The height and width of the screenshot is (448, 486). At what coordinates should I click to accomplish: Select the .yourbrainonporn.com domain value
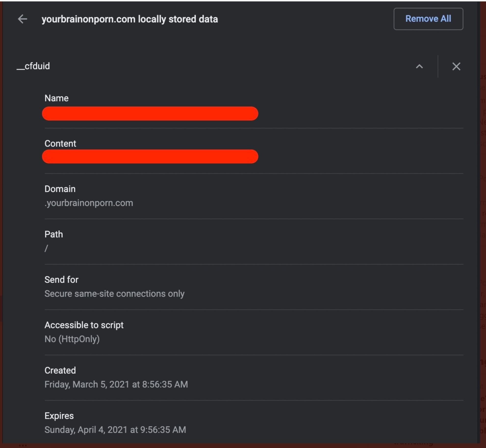(89, 203)
